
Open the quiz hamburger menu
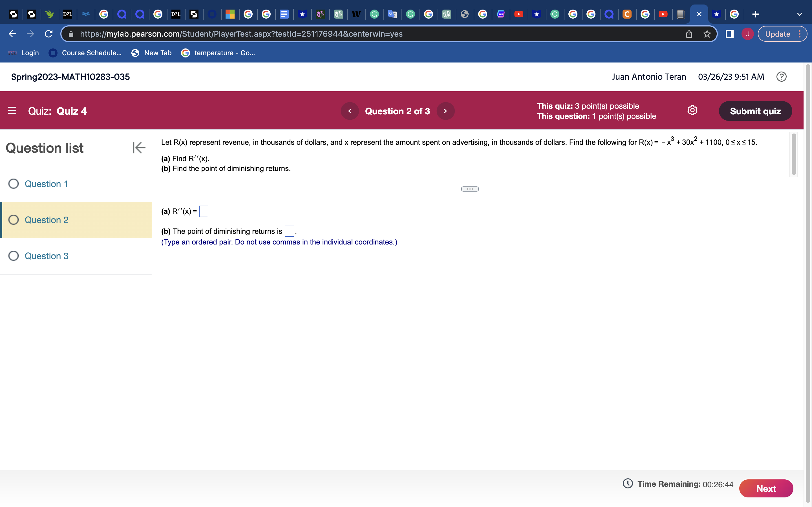click(12, 111)
